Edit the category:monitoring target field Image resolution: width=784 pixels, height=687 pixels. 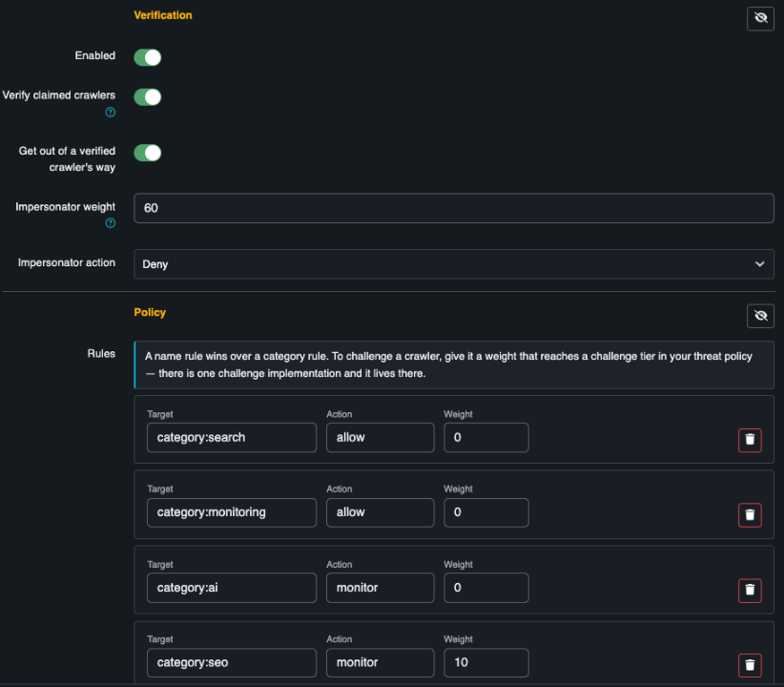coord(232,512)
